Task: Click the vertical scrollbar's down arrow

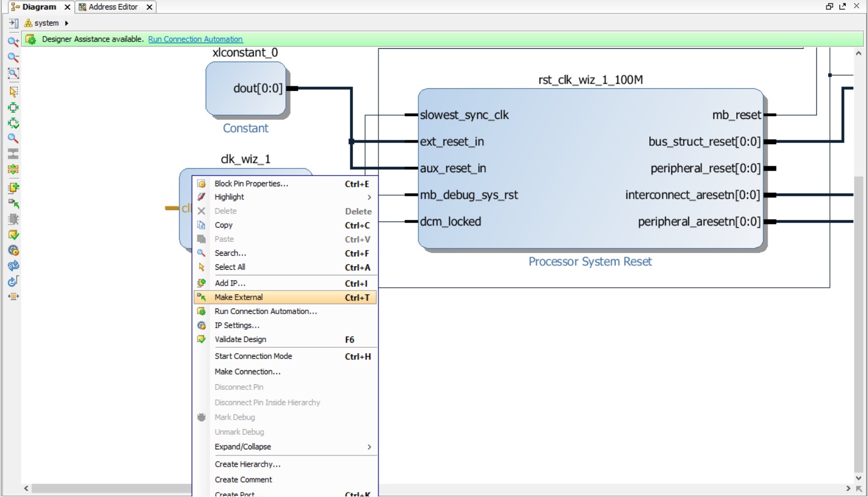Action: point(858,478)
